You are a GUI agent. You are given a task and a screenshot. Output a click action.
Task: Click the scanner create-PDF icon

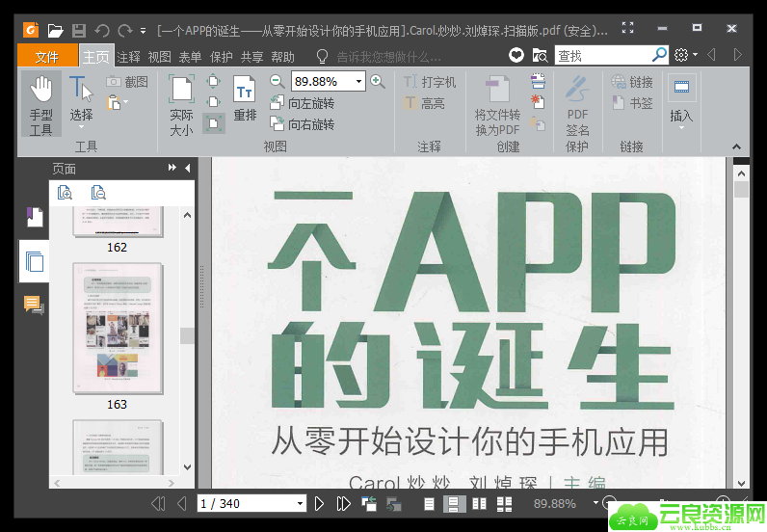click(x=538, y=81)
